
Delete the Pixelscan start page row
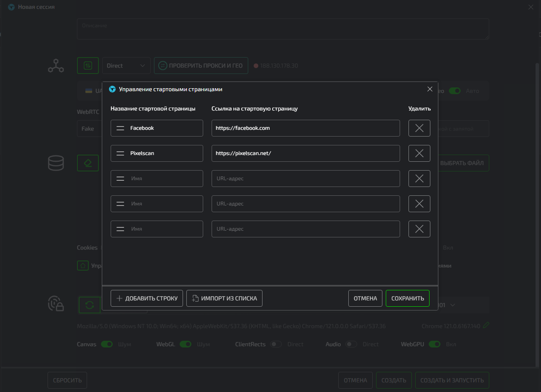pos(419,153)
